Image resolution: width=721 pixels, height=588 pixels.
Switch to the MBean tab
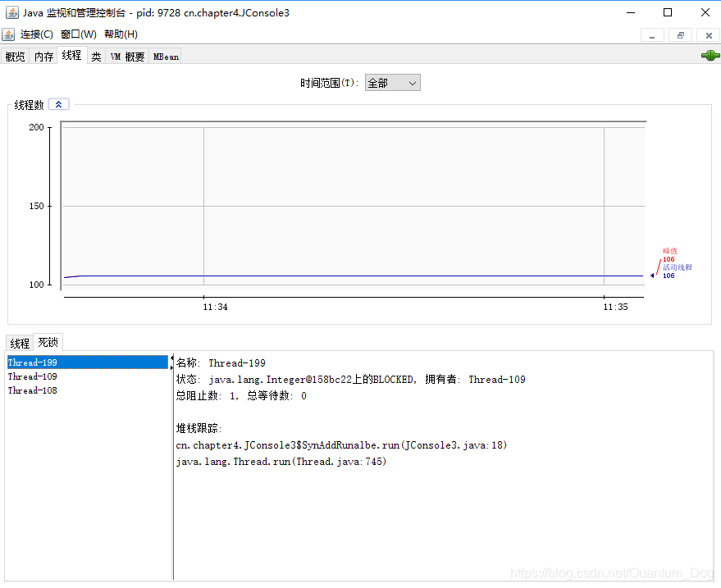tap(166, 57)
